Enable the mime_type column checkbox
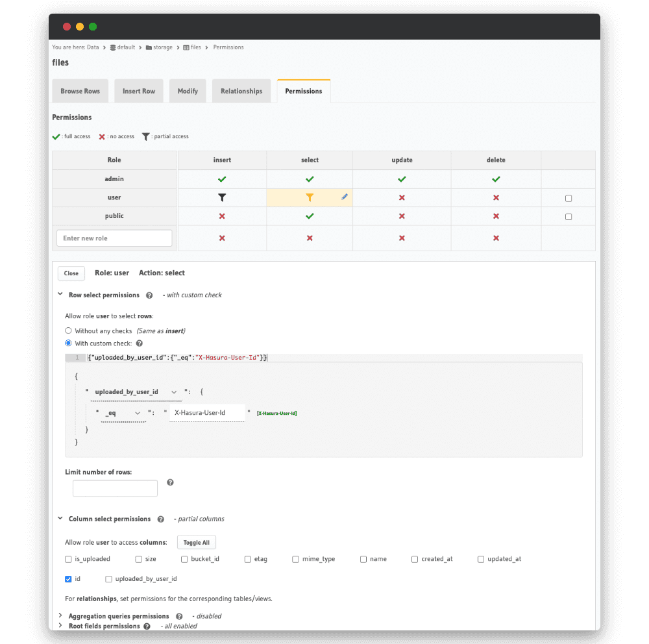Screen dimensions: 649x644 tap(295, 559)
